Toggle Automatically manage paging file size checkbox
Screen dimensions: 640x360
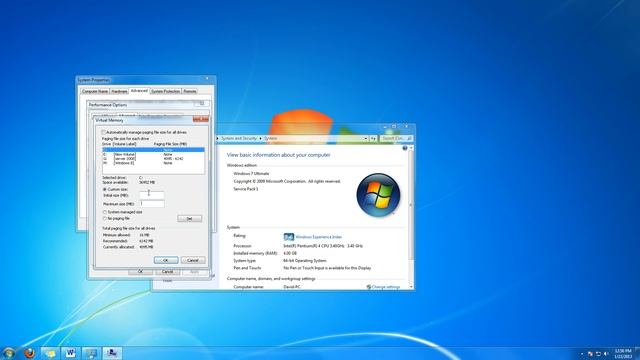pos(104,132)
